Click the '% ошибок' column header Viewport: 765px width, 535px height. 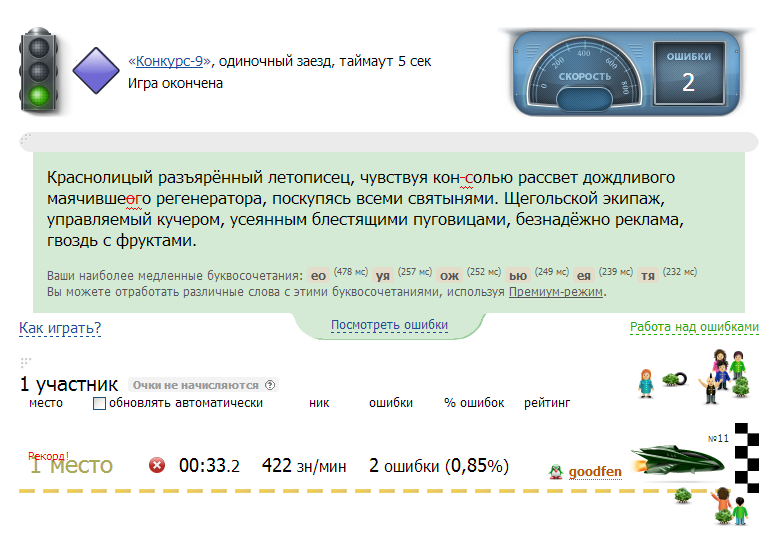(x=474, y=403)
